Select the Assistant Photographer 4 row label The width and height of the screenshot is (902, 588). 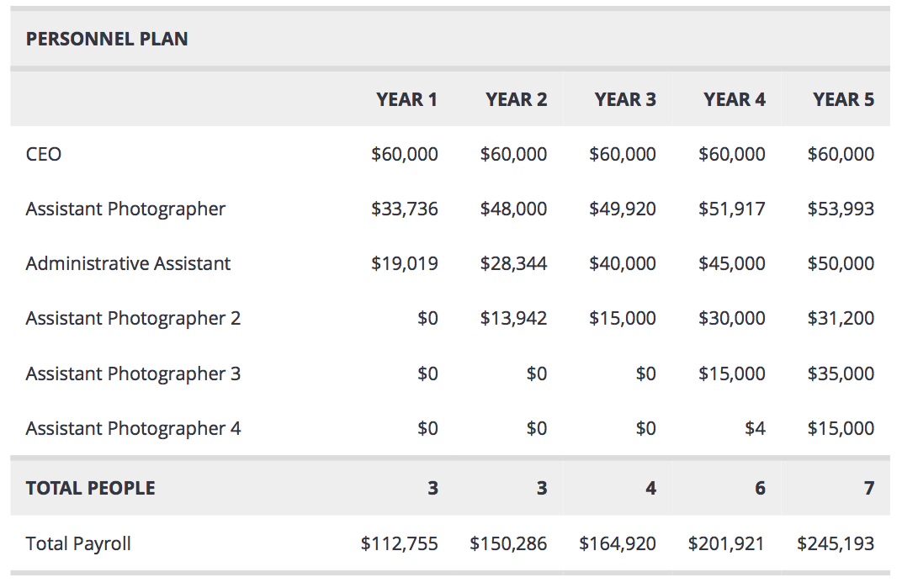133,428
